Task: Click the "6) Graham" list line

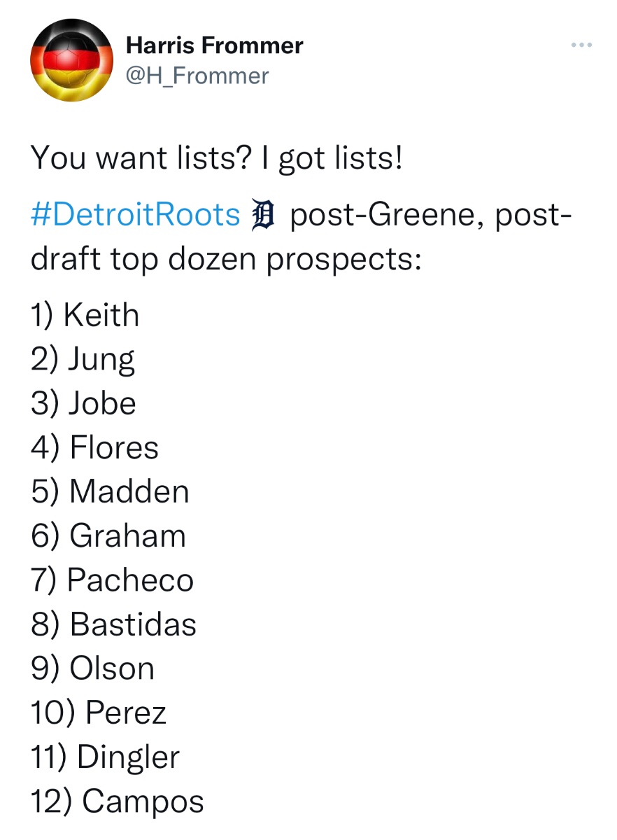Action: coord(108,536)
